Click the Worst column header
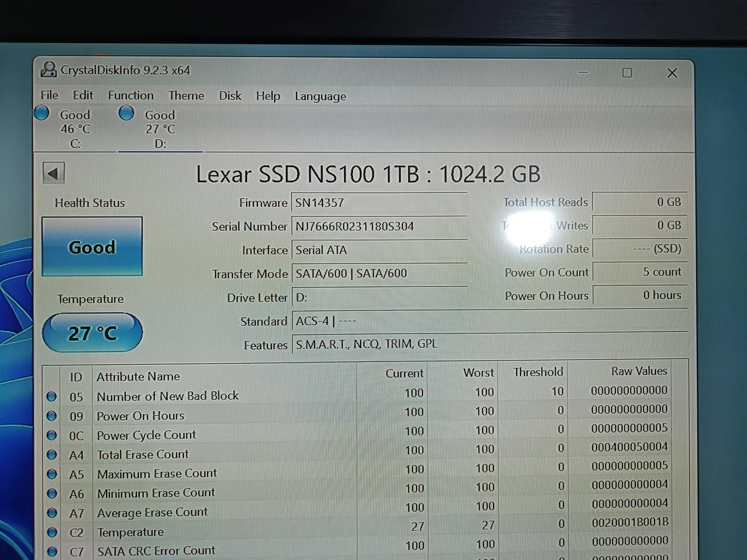Viewport: 747px width, 560px height. coord(479,372)
